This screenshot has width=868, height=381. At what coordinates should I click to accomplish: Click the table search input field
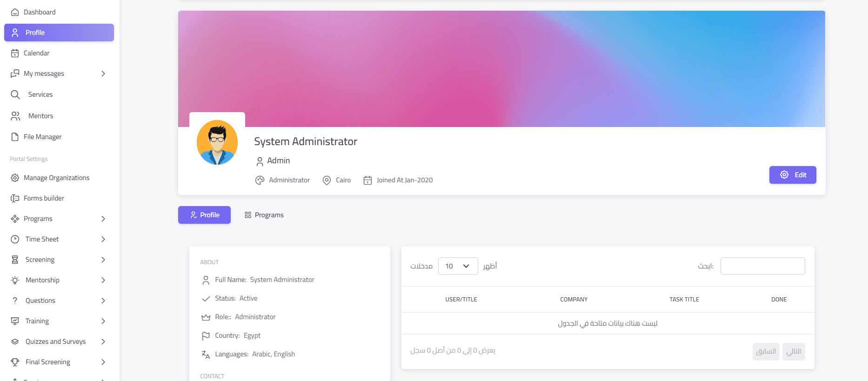(762, 266)
